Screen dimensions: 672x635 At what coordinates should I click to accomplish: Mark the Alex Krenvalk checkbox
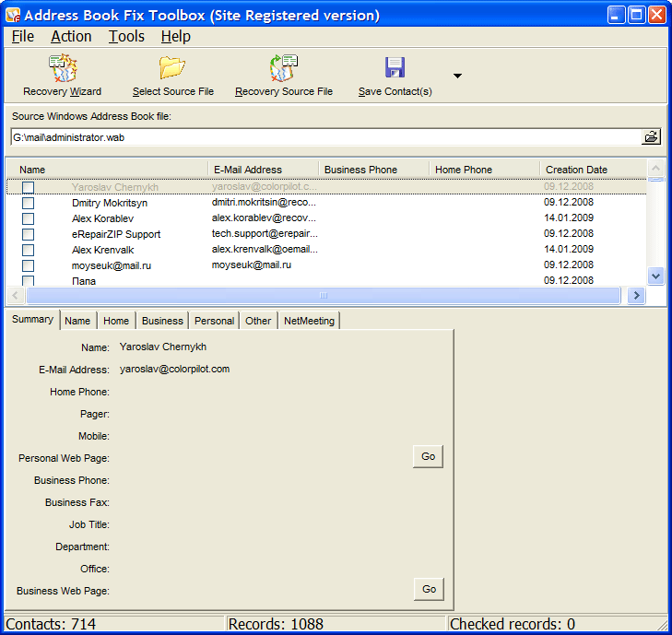29,250
